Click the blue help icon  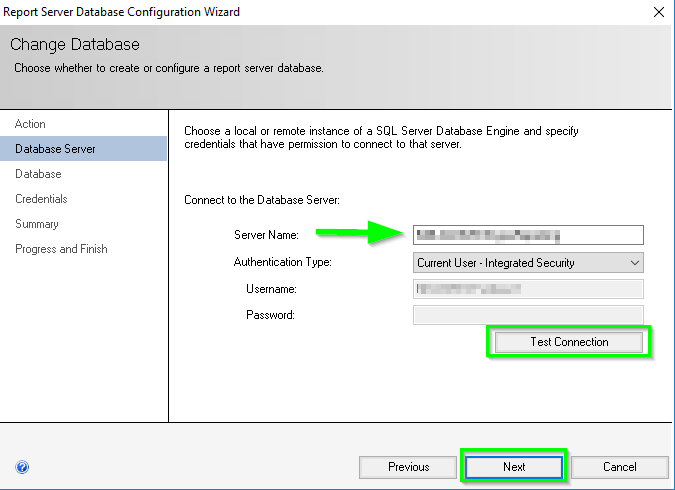tap(22, 467)
